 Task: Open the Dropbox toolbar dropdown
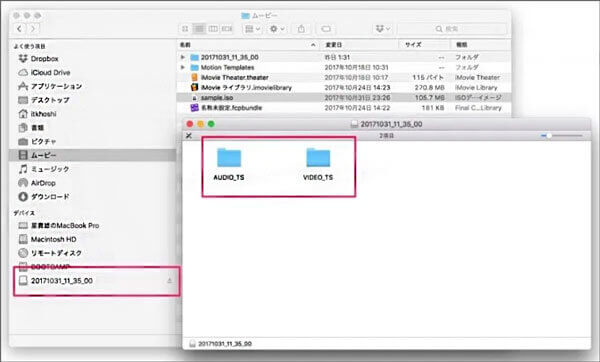(383, 29)
